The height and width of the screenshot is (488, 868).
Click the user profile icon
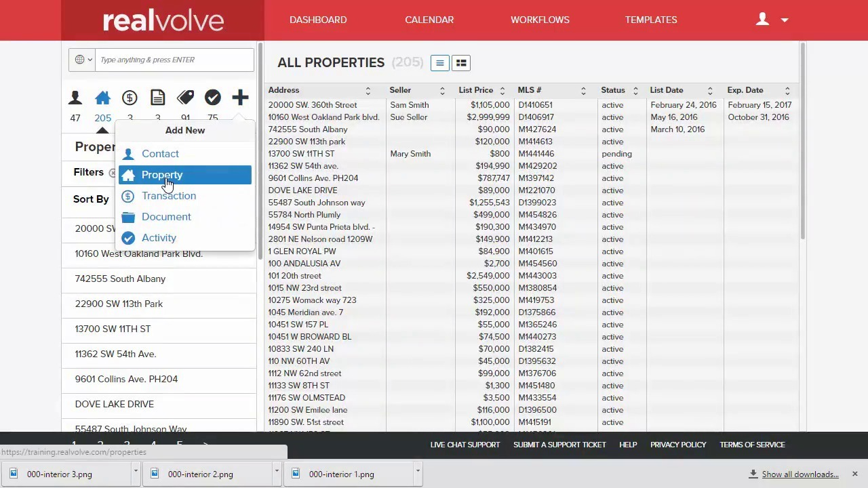[763, 20]
